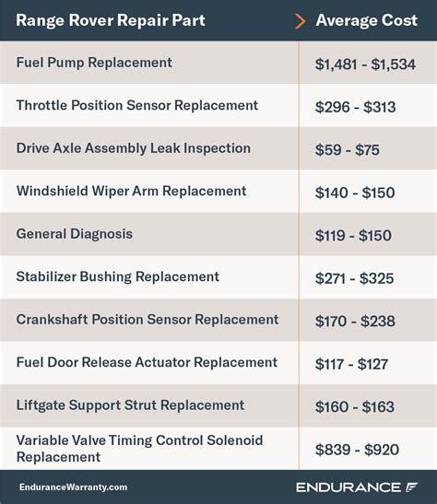Select the General Diagnosis row

pos(218,234)
